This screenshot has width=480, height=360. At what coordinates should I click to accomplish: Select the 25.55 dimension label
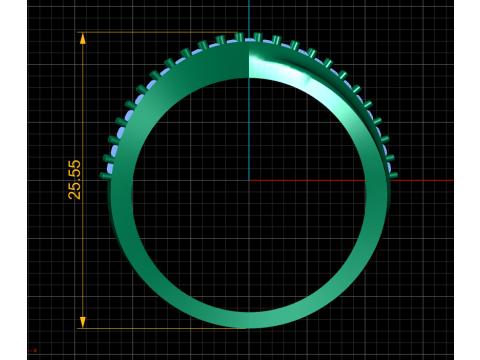tap(74, 180)
